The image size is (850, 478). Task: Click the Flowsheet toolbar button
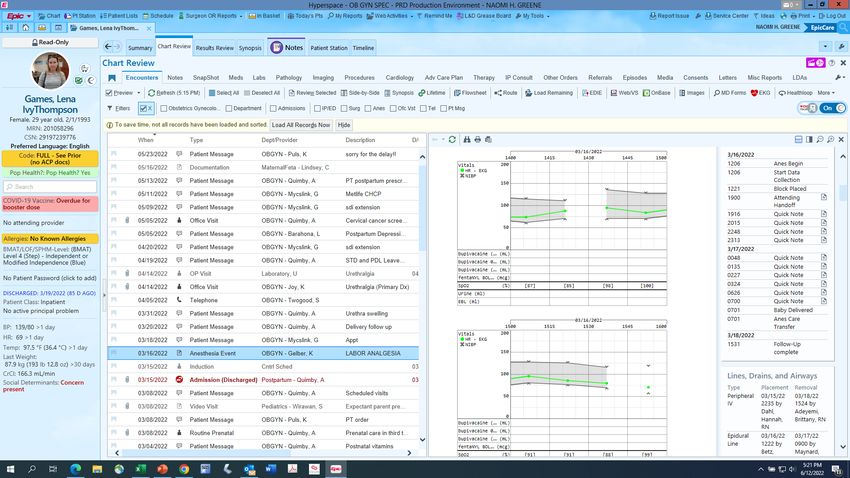(470, 93)
